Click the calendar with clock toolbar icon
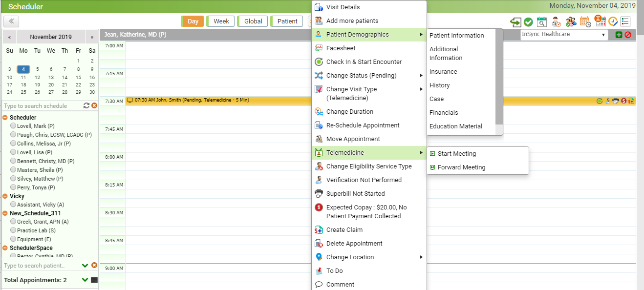Viewport: 644px width, 290px height. pos(585,22)
